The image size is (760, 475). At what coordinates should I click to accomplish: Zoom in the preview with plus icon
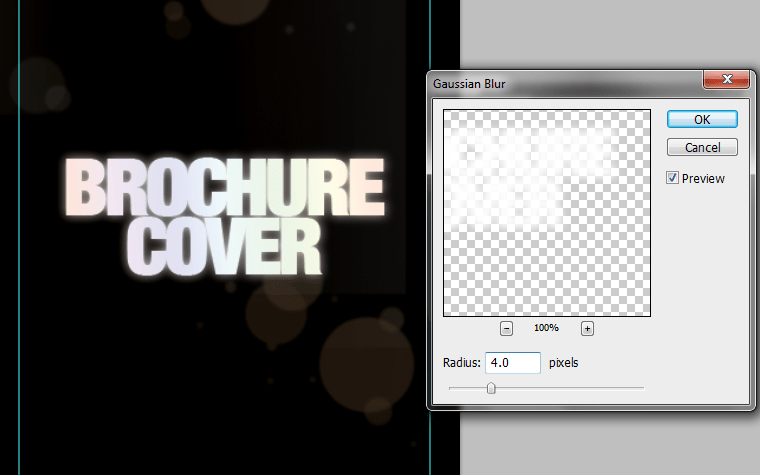point(587,328)
